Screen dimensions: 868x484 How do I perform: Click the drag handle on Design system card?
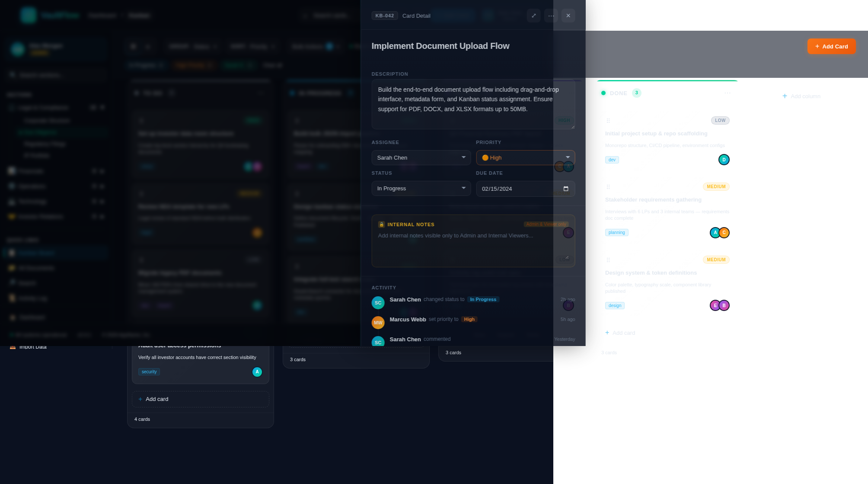(608, 260)
